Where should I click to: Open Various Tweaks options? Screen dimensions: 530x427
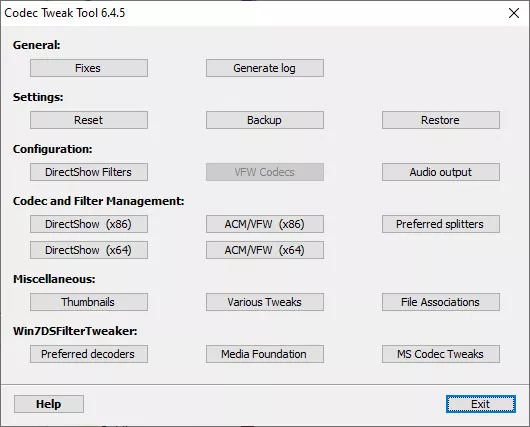point(265,302)
